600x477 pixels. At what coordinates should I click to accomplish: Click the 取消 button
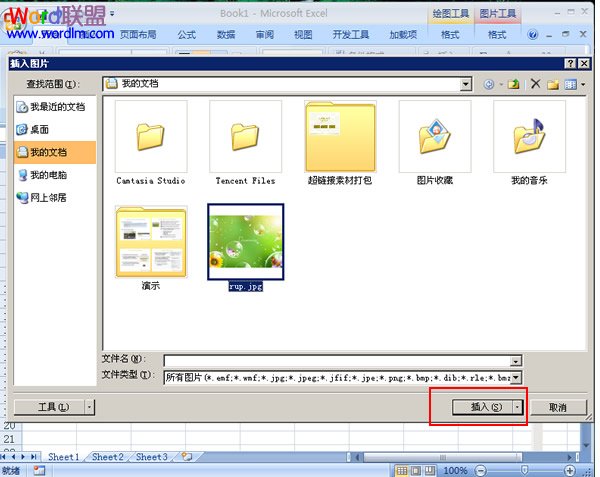pos(558,407)
